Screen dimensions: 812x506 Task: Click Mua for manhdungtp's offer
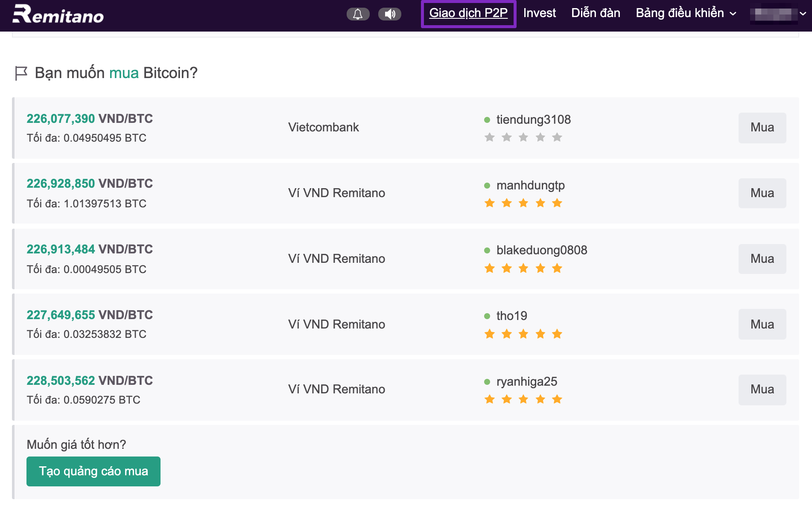point(762,193)
